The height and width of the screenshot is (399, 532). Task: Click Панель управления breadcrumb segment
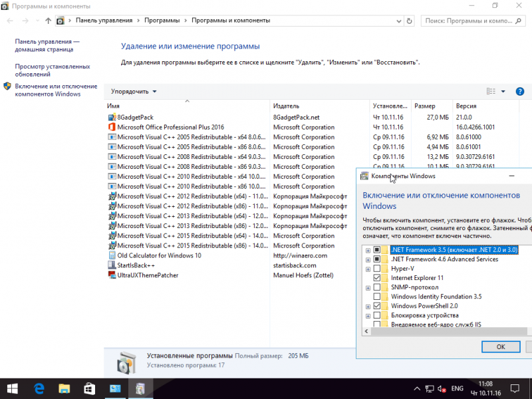tap(104, 21)
